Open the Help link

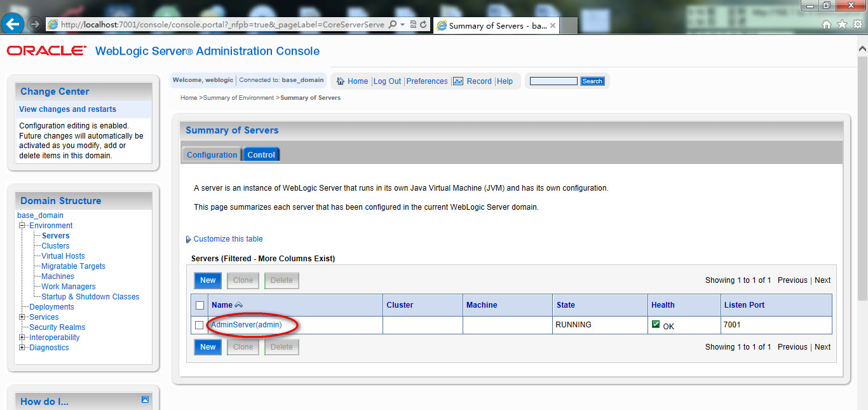[505, 81]
